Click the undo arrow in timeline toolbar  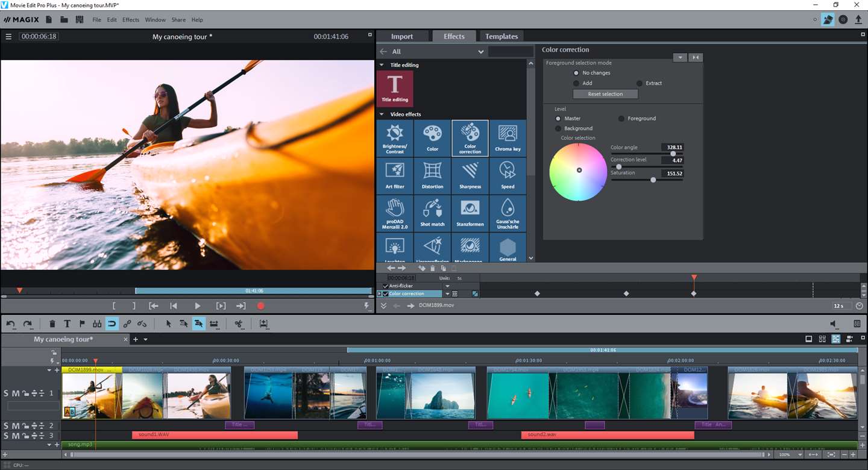pyautogui.click(x=11, y=324)
